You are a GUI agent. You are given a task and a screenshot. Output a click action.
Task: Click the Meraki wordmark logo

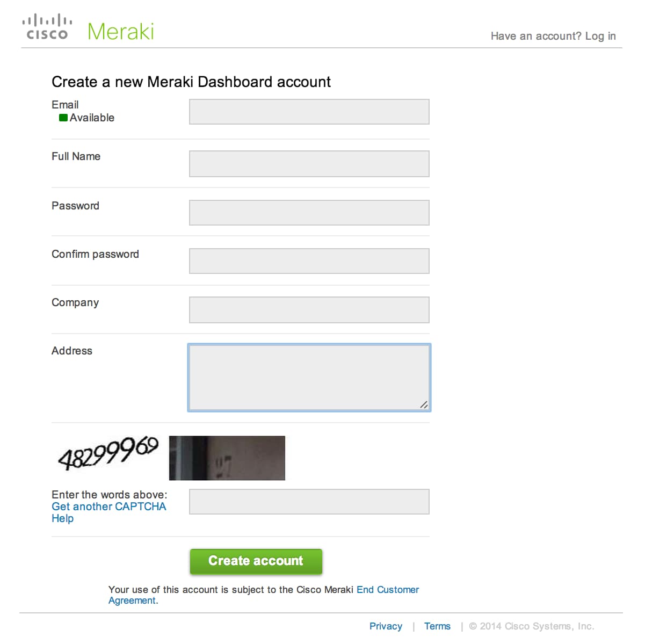point(121,31)
